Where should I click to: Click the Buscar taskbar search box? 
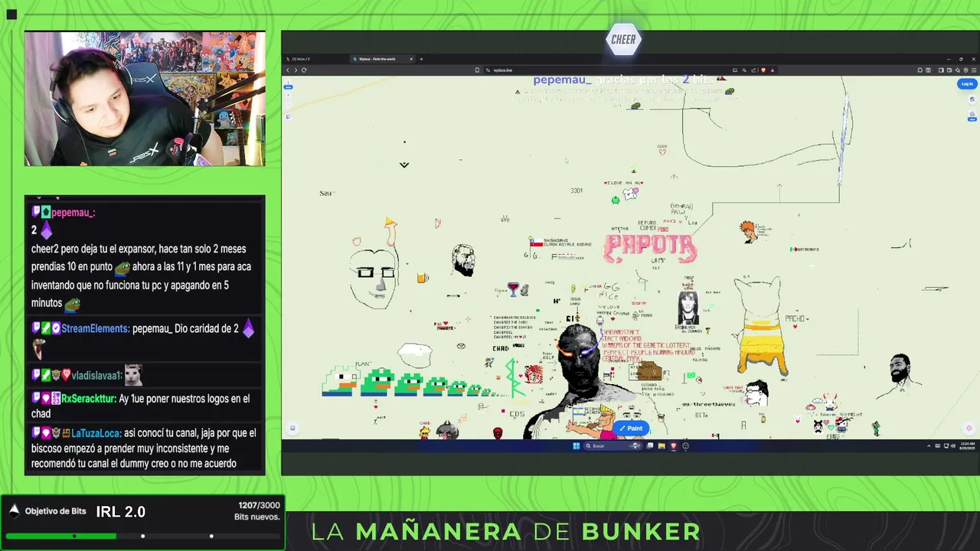coord(613,446)
